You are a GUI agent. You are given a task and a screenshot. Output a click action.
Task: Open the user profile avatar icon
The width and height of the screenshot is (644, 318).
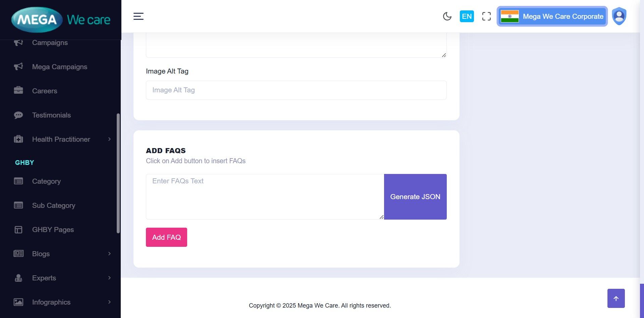619,16
